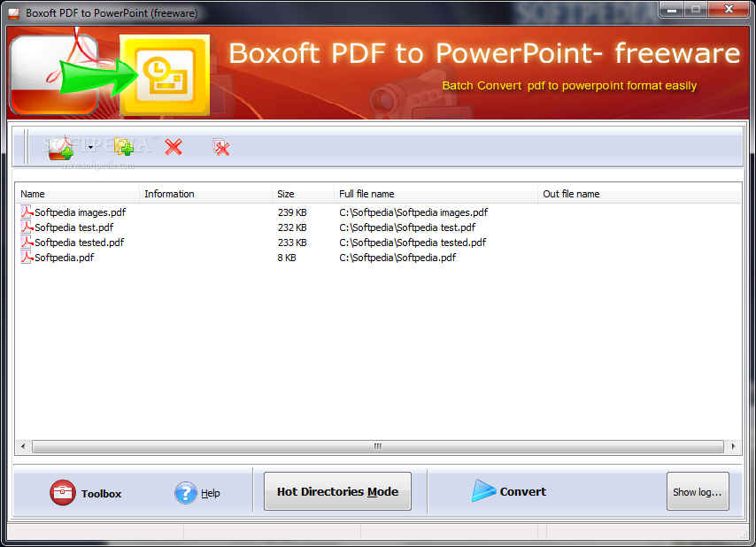Screen dimensions: 756x547
Task: Click the horizontal scrollbar right arrow
Action: coord(733,446)
